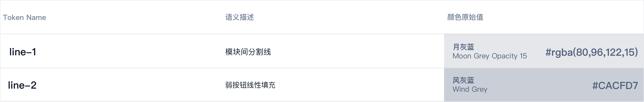Click the empty header area right of 颜色原始值

point(562,17)
